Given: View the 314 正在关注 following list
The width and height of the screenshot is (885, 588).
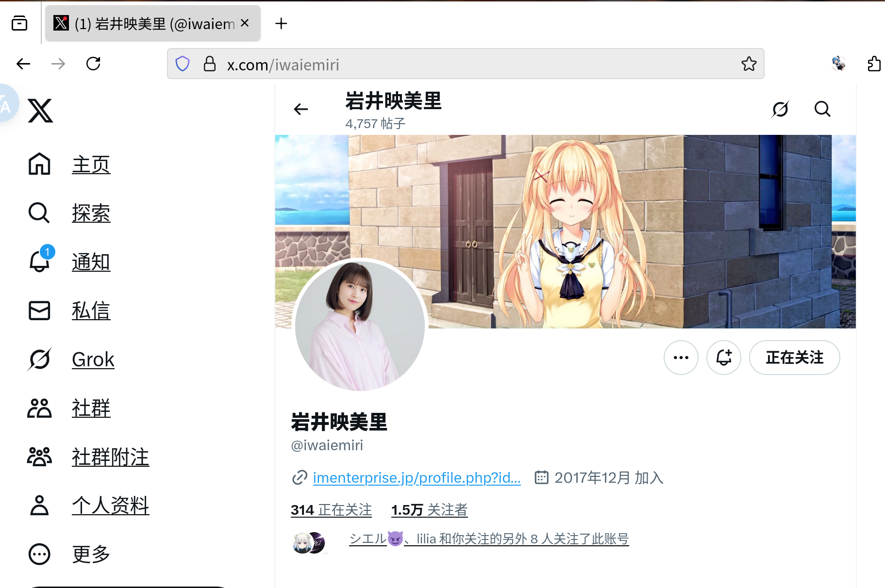Looking at the screenshot, I should click(x=331, y=510).
